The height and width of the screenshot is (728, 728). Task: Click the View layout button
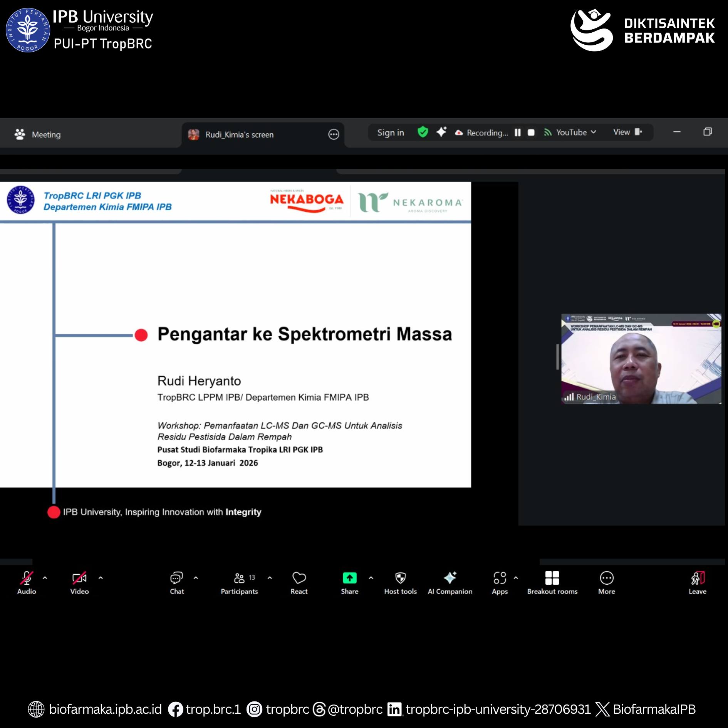coord(627,132)
